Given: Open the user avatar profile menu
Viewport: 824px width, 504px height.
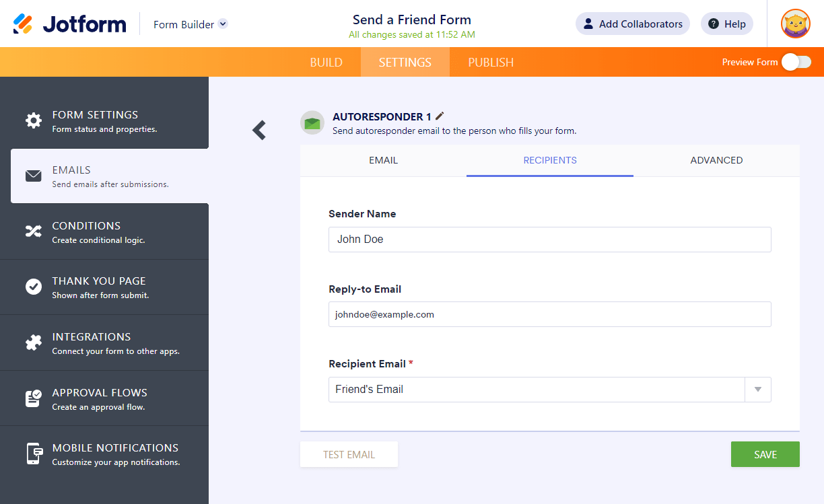Looking at the screenshot, I should tap(795, 24).
